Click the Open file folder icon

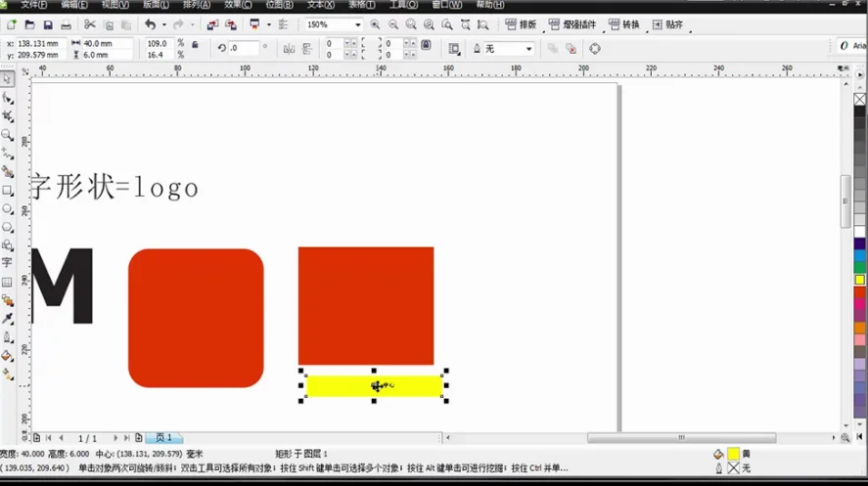pos(30,24)
